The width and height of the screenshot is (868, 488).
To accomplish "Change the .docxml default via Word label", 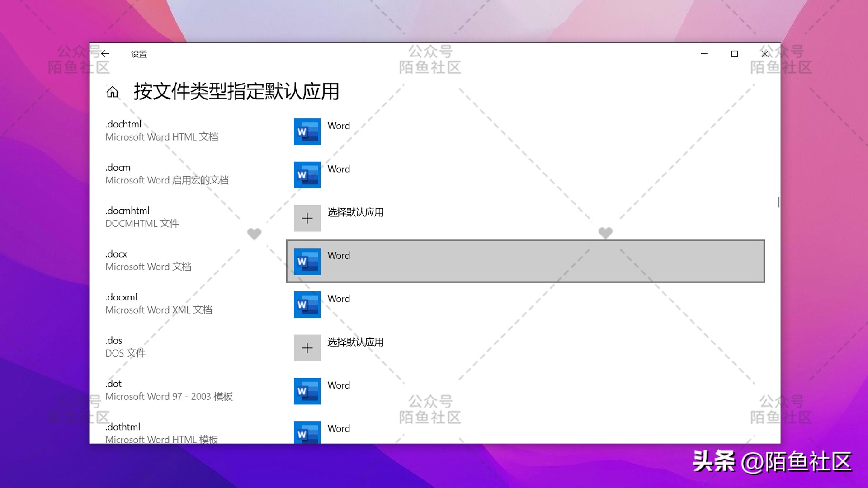I will pos(339,299).
